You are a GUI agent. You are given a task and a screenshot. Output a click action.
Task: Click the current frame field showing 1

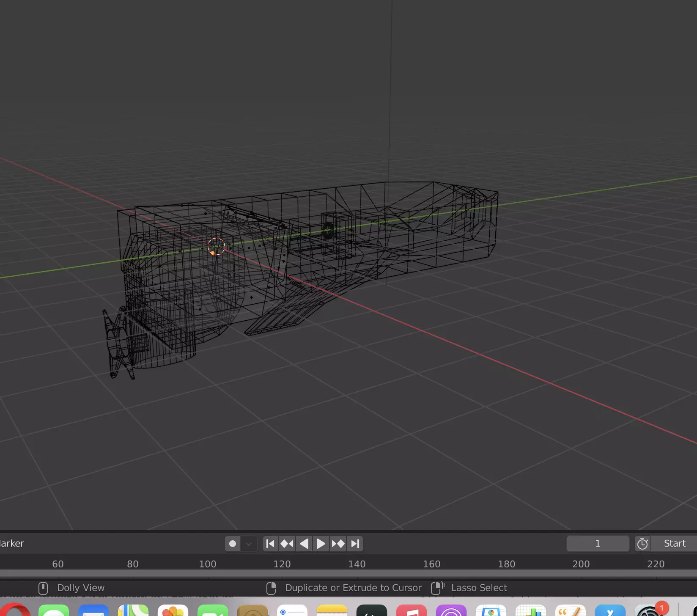pos(598,544)
